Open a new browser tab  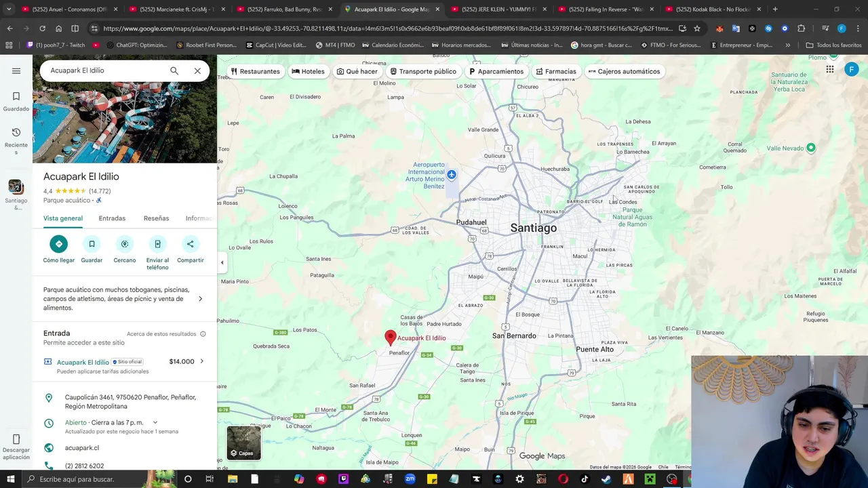775,9
